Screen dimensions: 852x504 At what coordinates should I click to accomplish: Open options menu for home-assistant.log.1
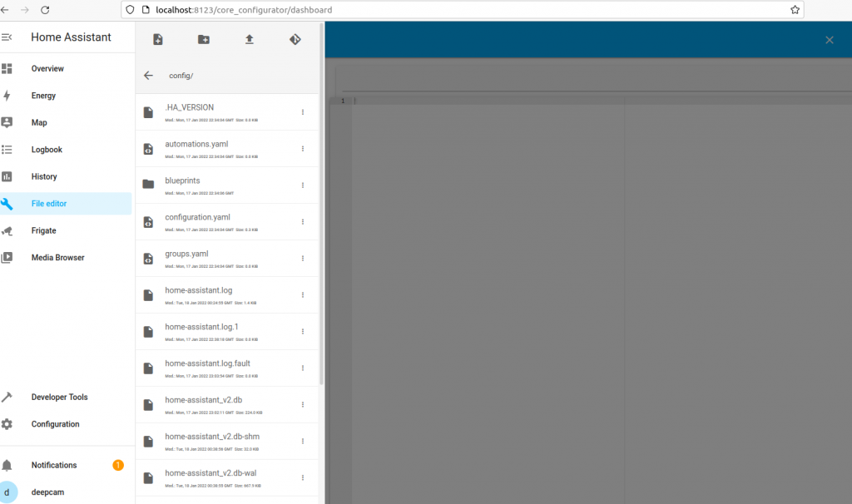click(x=303, y=331)
